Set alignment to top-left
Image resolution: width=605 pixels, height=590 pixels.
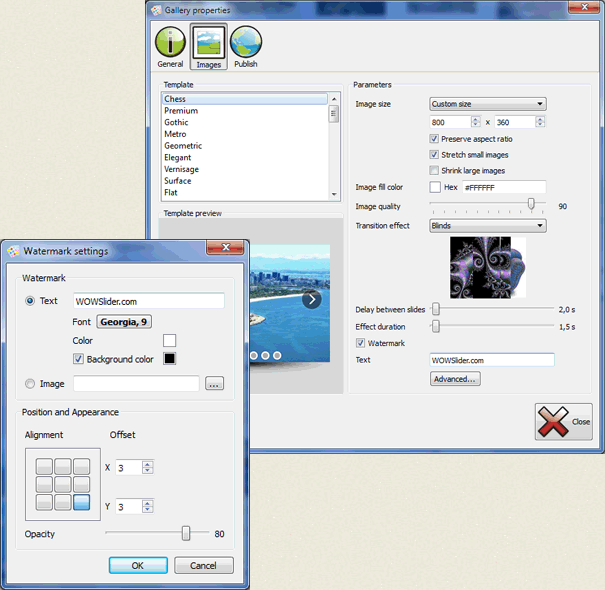click(44, 467)
